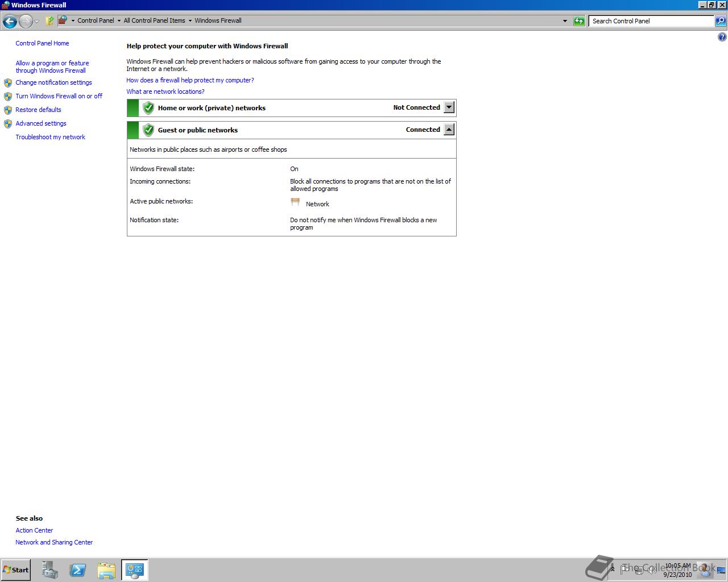728x582 pixels.
Task: Select All Control Panel Items breadcrumb
Action: 154,20
